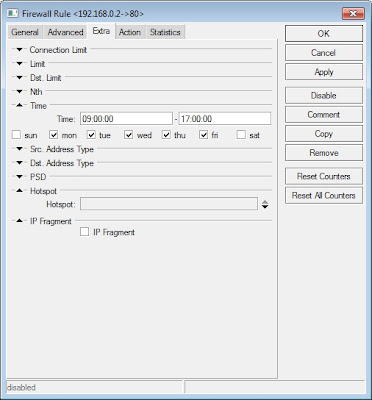Toggle the Hotspot up-down arrow control

(265, 204)
